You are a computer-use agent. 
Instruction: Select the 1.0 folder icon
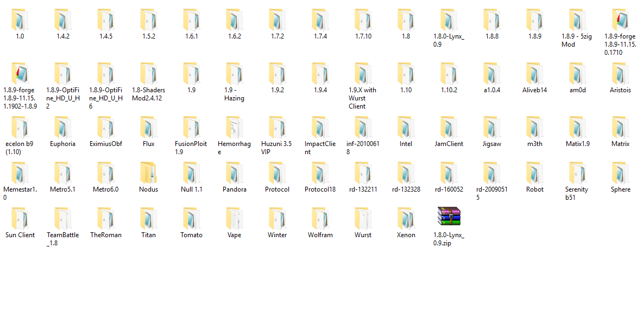[20, 20]
